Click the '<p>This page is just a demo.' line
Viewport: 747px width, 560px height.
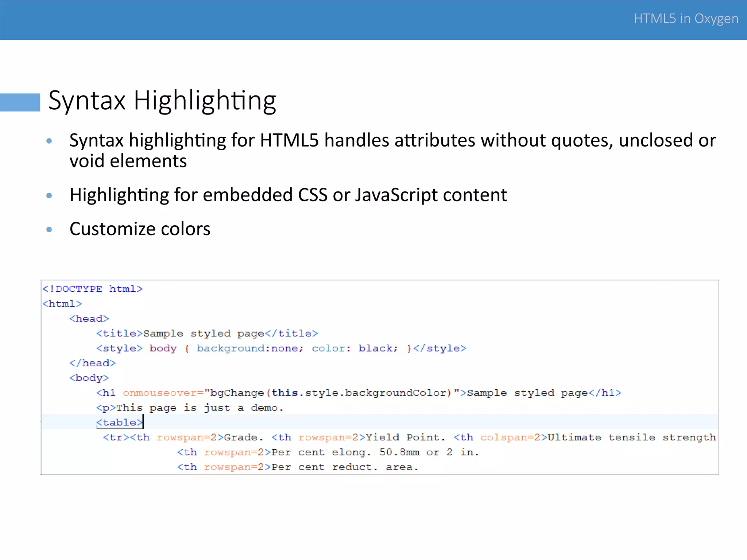pos(190,408)
